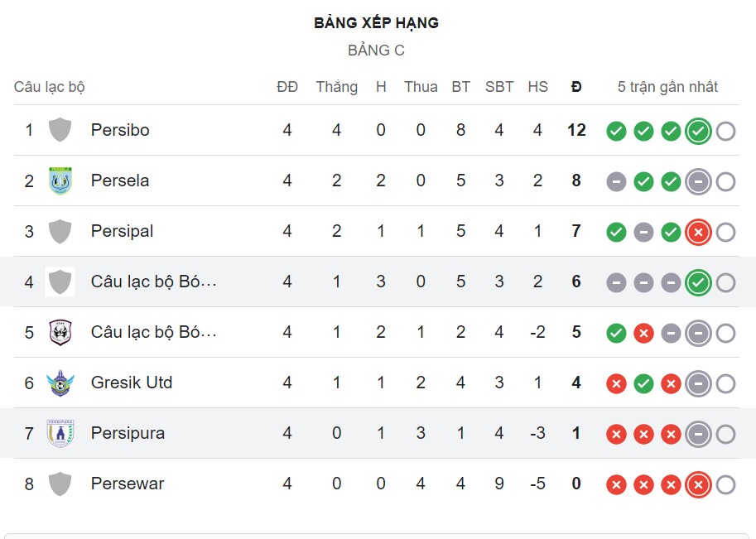Click Persewar's shield icon
The width and height of the screenshot is (756, 539).
59,484
